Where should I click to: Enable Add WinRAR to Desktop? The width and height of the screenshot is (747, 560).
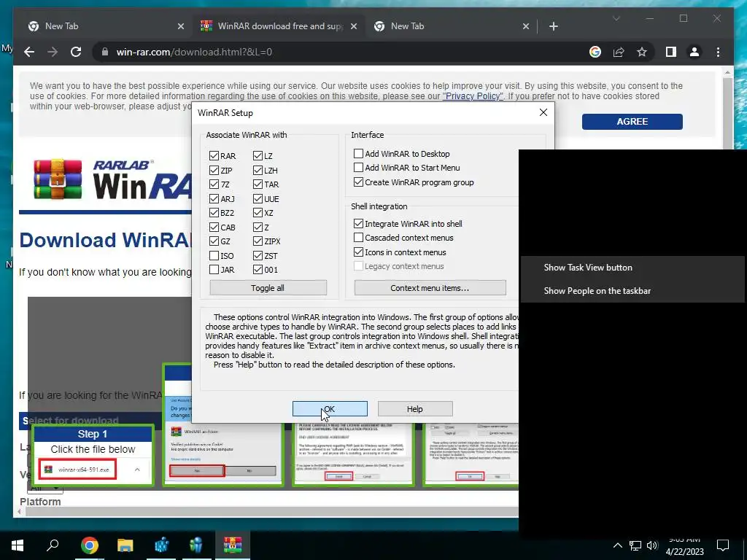click(x=358, y=153)
